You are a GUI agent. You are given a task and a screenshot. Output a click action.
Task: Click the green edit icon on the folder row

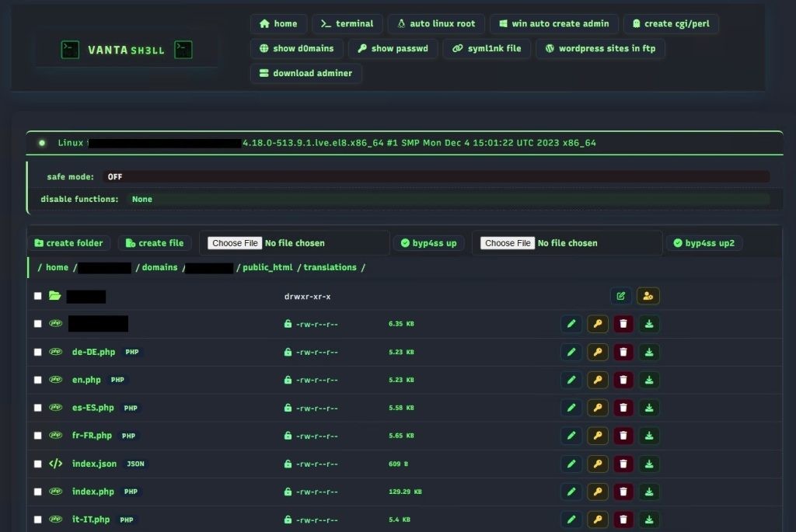[620, 296]
